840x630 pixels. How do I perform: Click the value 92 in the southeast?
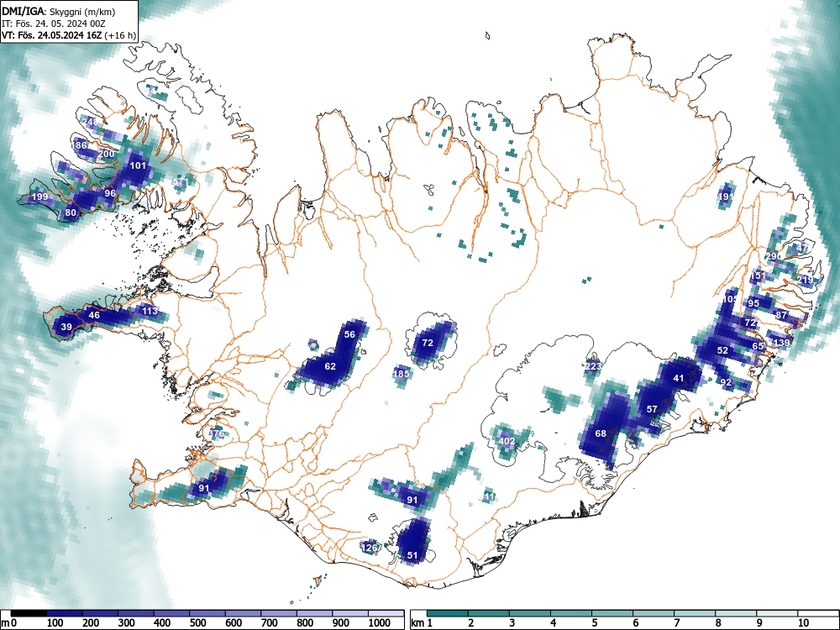pos(726,382)
